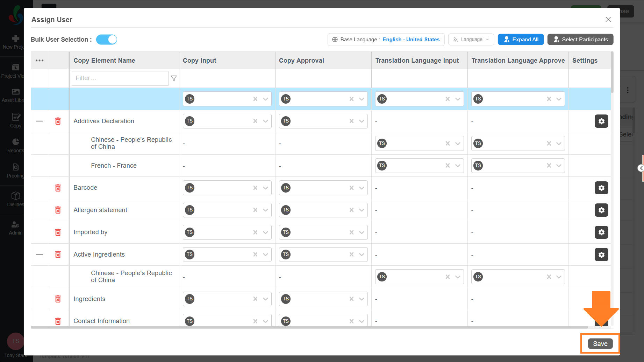This screenshot has height=362, width=644.
Task: Remove the Active Ingredients row
Action: pos(58,255)
